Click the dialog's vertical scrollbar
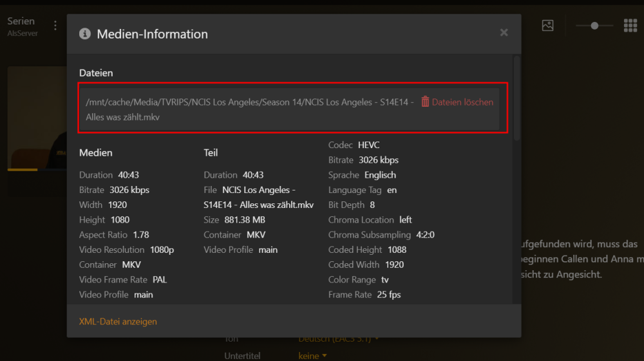The image size is (644, 361). tap(516, 98)
